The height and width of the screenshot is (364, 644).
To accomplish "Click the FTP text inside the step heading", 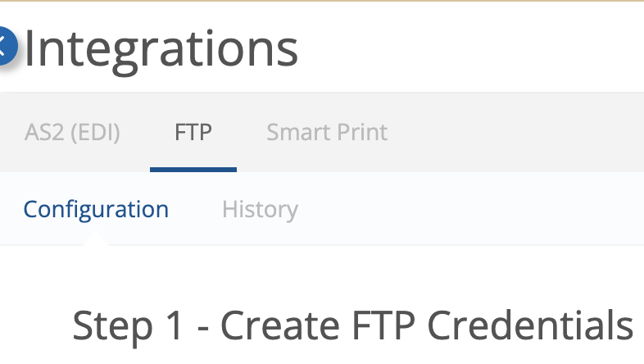I will [383, 325].
